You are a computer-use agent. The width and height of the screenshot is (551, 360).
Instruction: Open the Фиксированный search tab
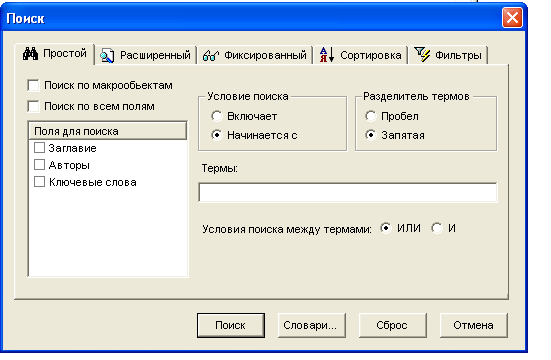265,55
